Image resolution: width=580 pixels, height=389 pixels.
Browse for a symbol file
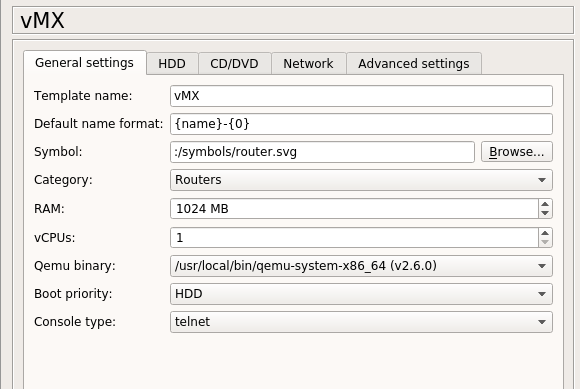(517, 152)
